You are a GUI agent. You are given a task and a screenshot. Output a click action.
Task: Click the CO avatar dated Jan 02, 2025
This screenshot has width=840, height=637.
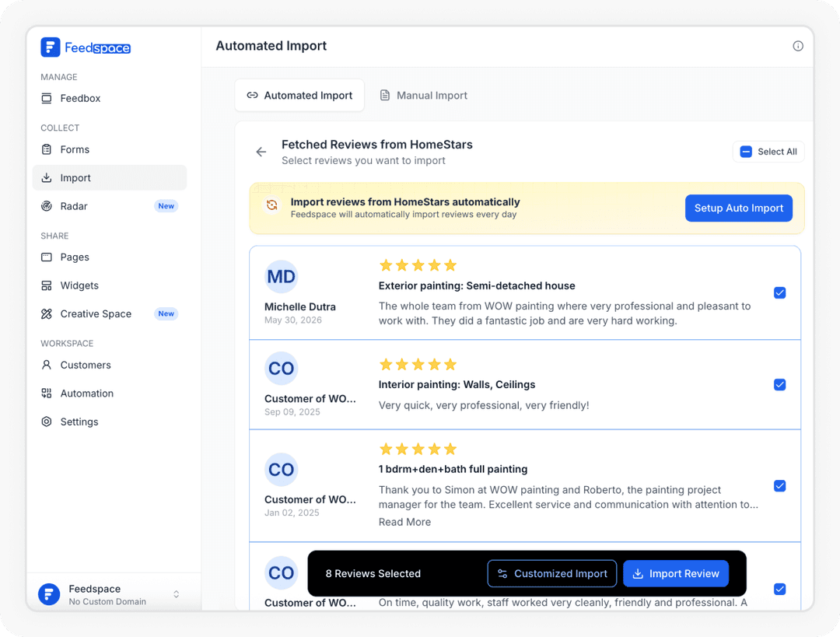282,469
